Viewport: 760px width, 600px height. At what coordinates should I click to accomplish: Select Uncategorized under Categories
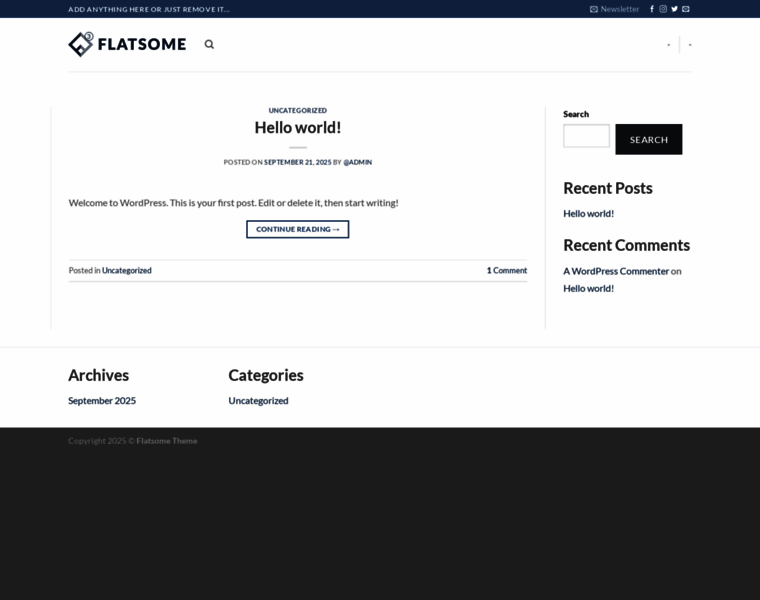click(x=258, y=400)
